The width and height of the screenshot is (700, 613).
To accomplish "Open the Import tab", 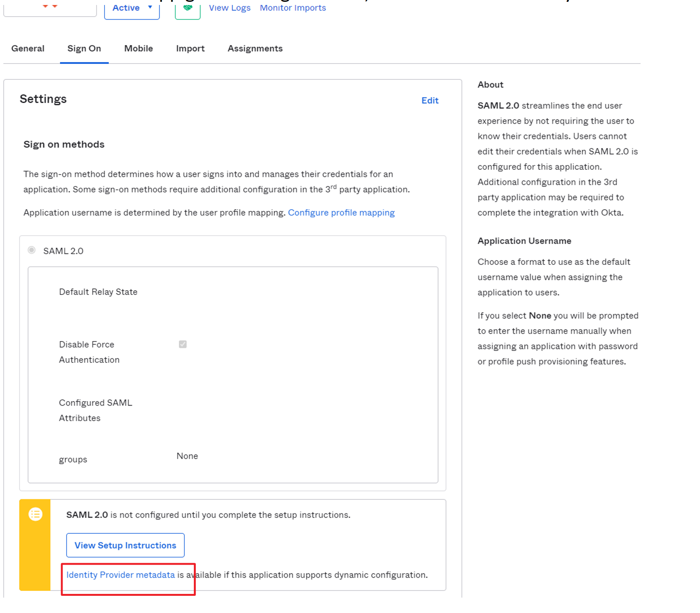I will tap(190, 48).
